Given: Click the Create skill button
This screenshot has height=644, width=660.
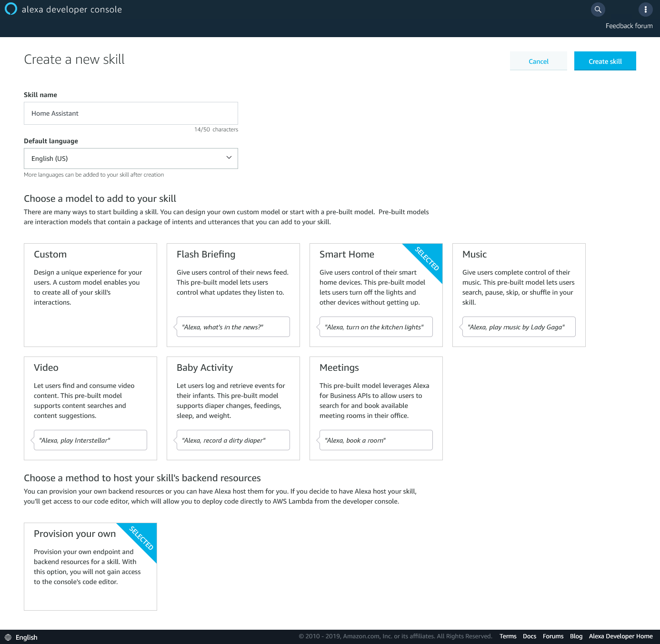Looking at the screenshot, I should pos(605,61).
